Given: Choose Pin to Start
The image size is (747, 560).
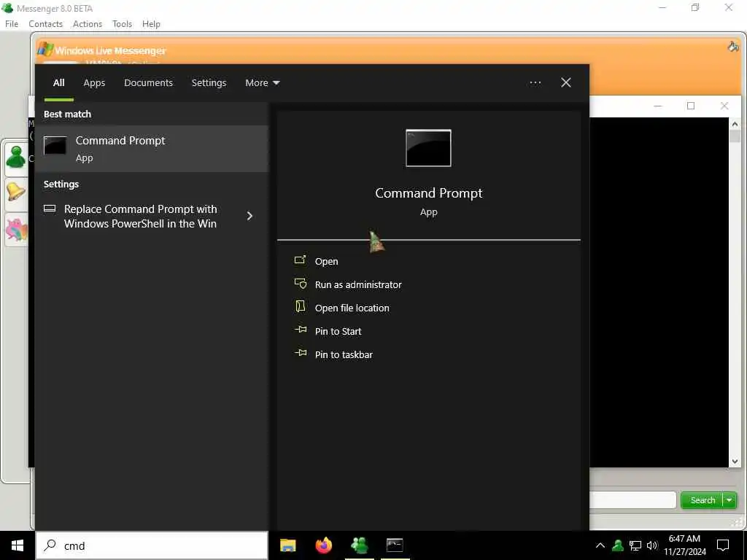Looking at the screenshot, I should pyautogui.click(x=338, y=332).
